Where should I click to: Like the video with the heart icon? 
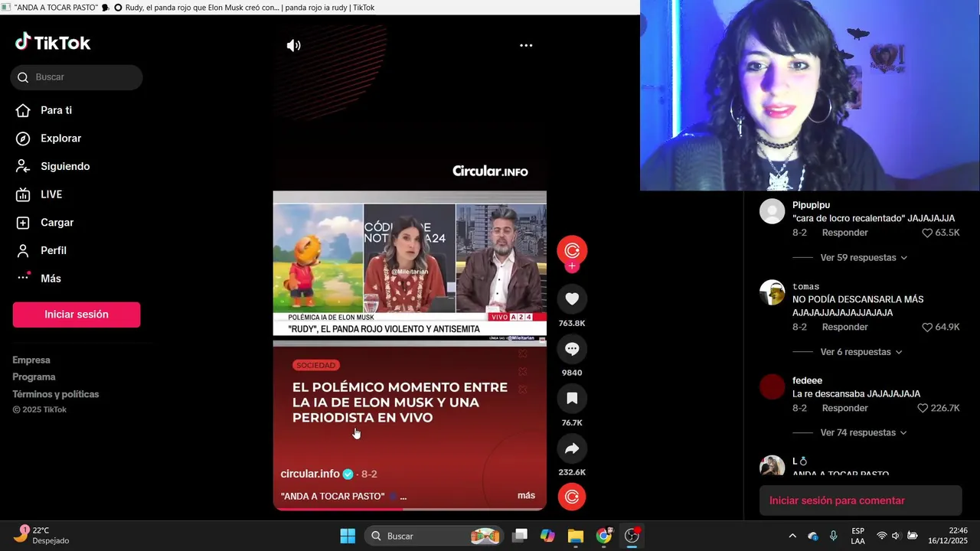(572, 298)
